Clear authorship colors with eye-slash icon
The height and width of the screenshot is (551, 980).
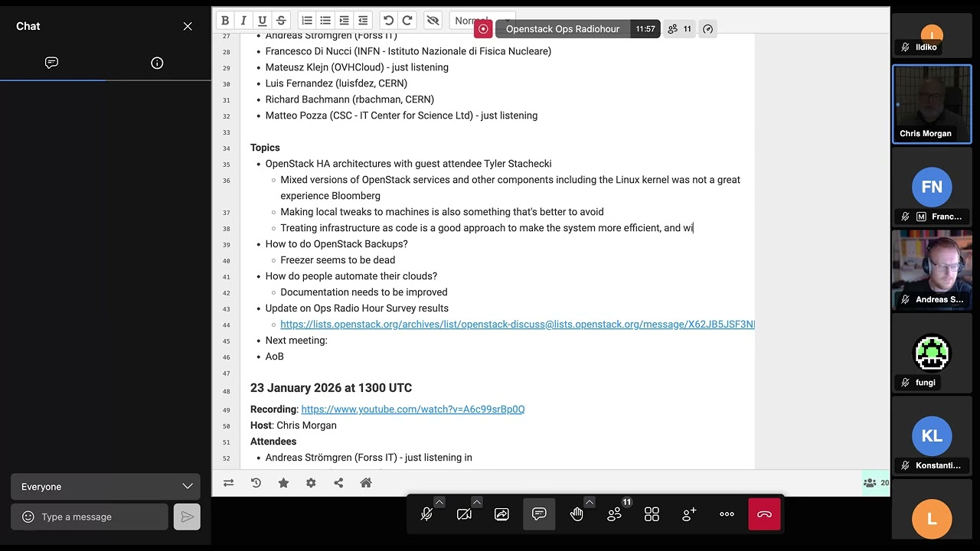[433, 21]
